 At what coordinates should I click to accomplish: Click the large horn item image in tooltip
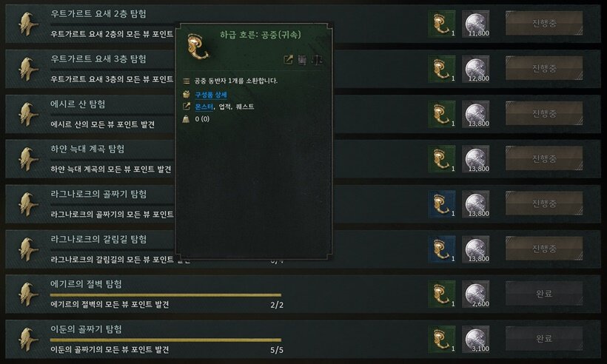(x=198, y=47)
